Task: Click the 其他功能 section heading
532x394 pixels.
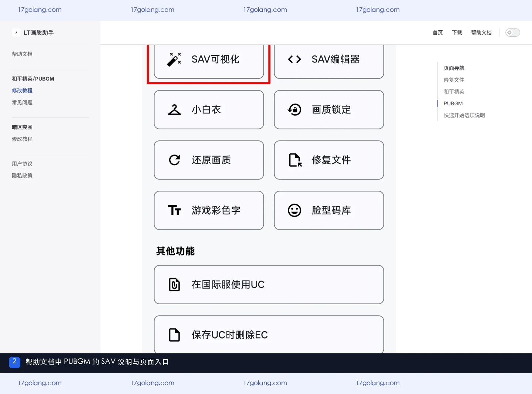Action: tap(175, 251)
